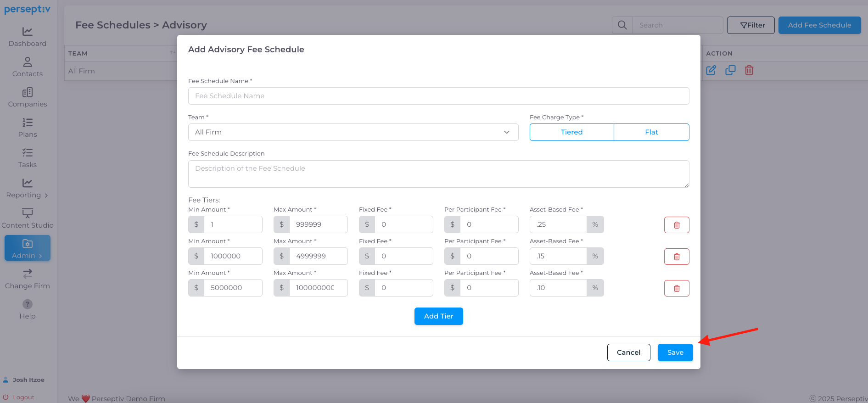The height and width of the screenshot is (403, 868).
Task: Select the Tiered fee charge type
Action: [x=571, y=132]
